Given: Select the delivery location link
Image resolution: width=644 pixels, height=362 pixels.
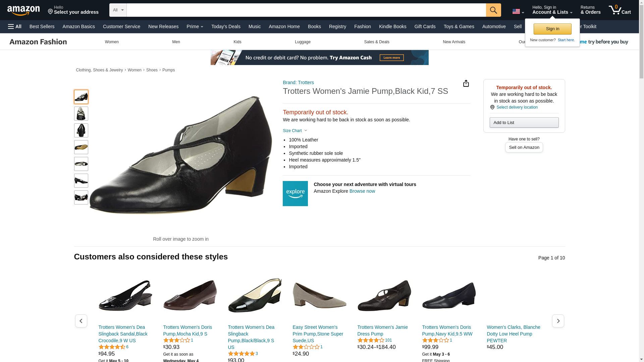Looking at the screenshot, I should point(517,107).
